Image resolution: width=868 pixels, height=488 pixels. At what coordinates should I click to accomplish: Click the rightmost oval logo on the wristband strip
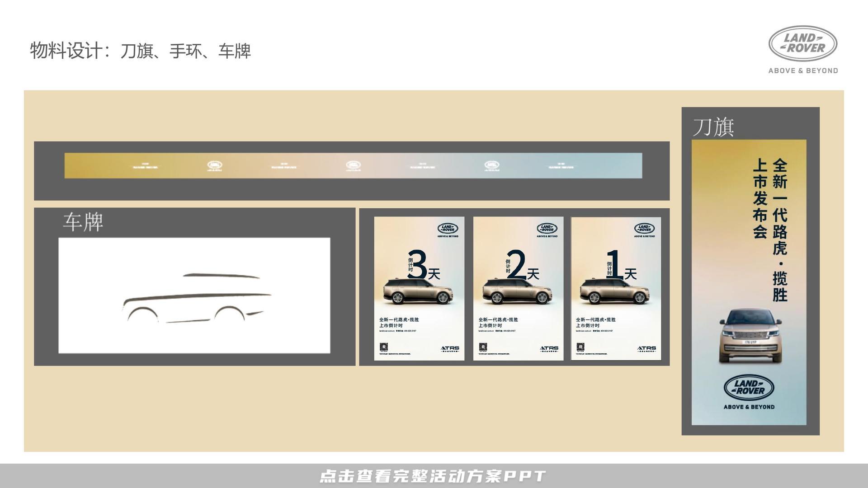[492, 166]
